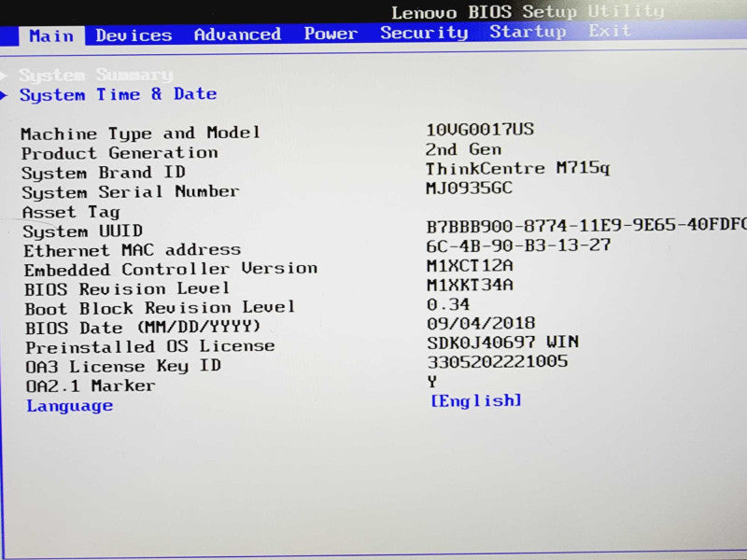
Task: Click BIOS Date (MM/DD/YYYY) label
Action: click(x=143, y=328)
